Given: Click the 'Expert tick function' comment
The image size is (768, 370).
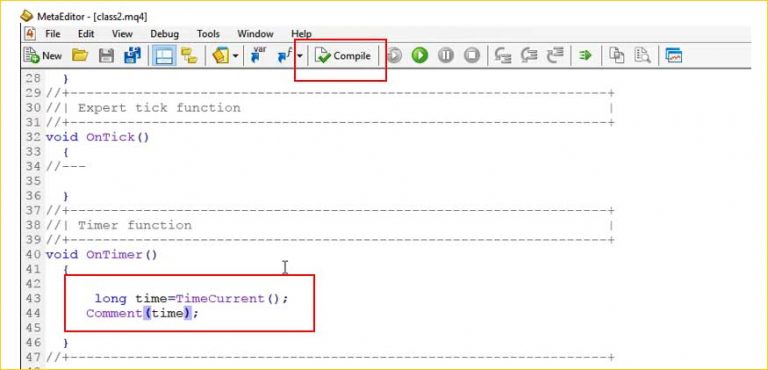Looking at the screenshot, I should (159, 108).
